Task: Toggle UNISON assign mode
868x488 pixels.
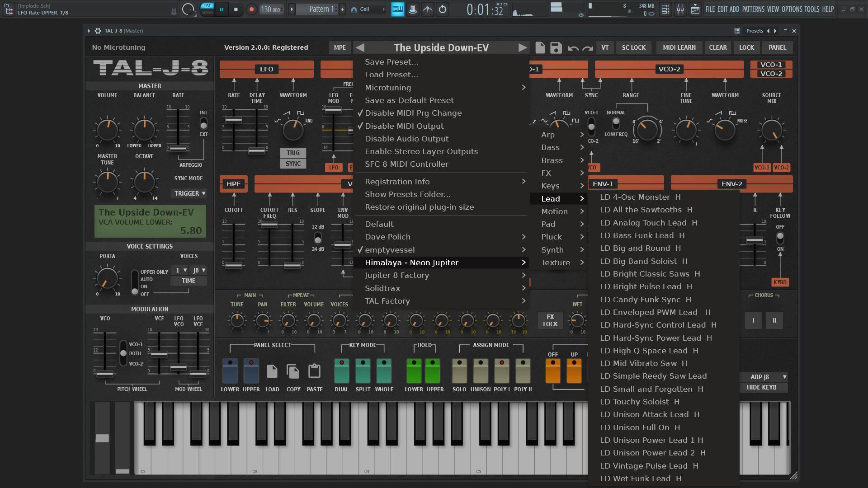Action: pyautogui.click(x=481, y=371)
